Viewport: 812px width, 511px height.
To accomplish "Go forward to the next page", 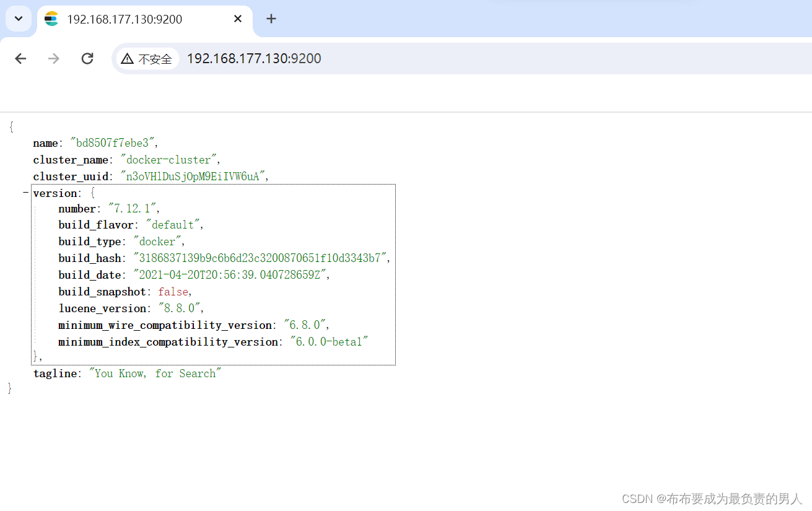I will tap(55, 59).
